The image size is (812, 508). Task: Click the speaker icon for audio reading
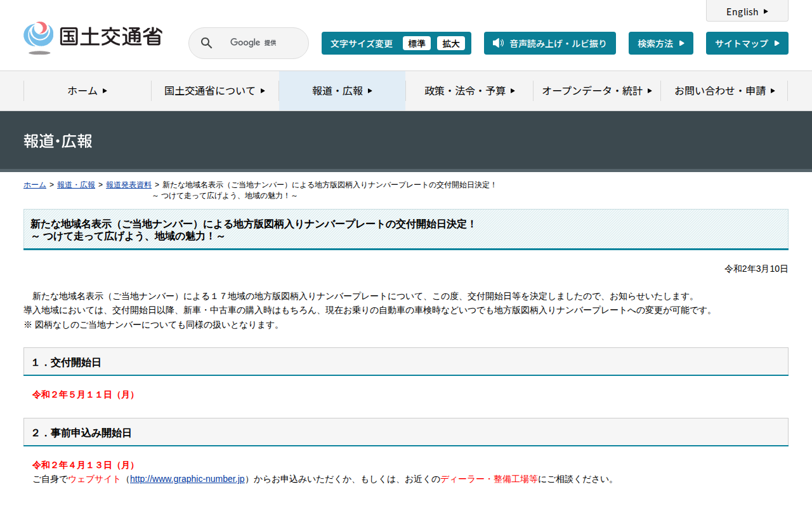click(498, 43)
